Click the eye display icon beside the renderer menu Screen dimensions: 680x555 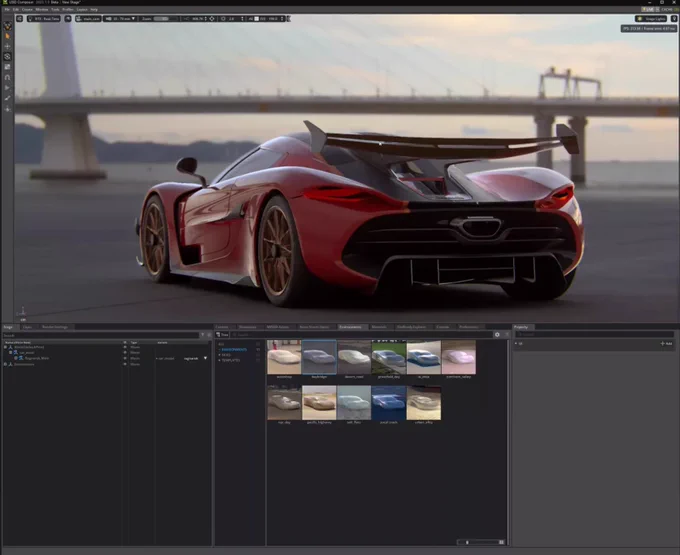(68, 19)
